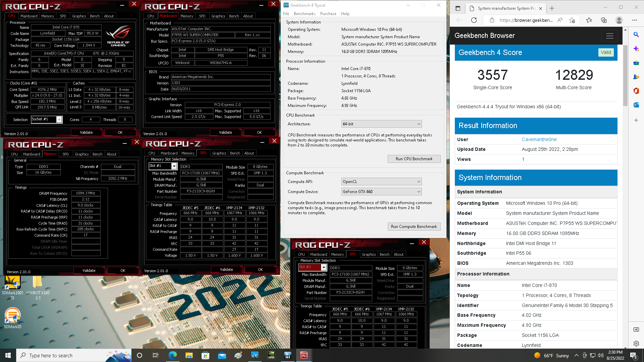The height and width of the screenshot is (362, 644).
Task: Open Mail app from taskbar
Action: pyautogui.click(x=222, y=355)
